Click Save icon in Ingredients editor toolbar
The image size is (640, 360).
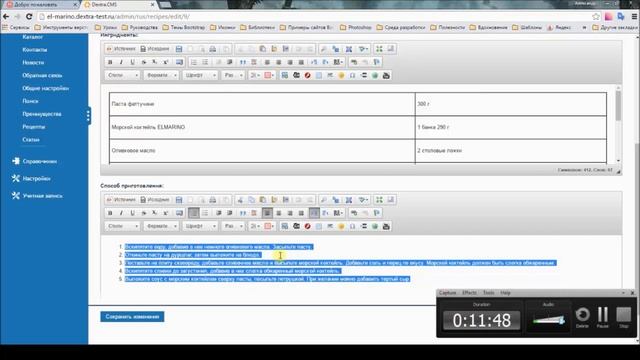(x=179, y=49)
